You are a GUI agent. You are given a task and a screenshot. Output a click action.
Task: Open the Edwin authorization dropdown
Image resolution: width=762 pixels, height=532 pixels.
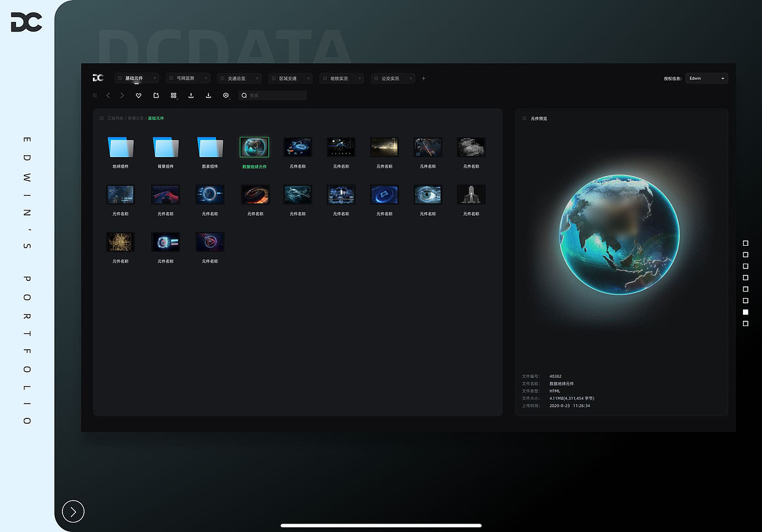(707, 79)
